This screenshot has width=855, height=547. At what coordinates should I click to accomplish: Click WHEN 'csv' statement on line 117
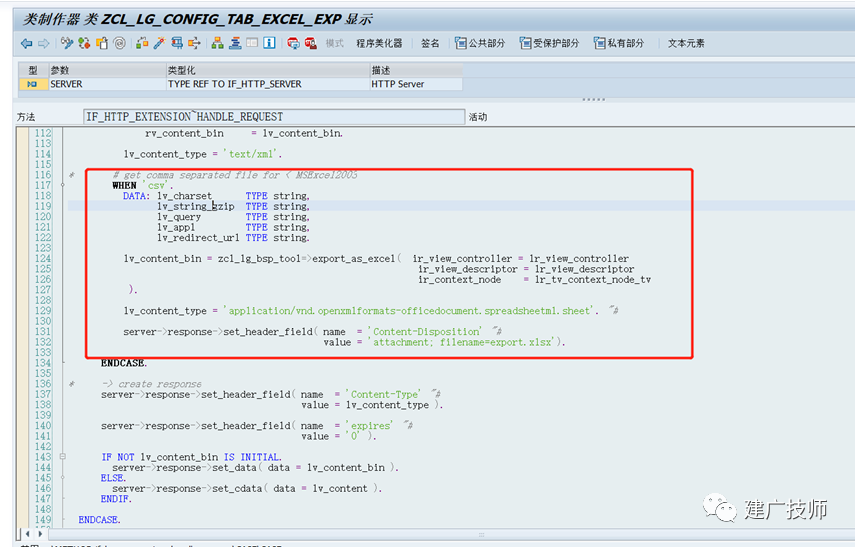pyautogui.click(x=142, y=185)
